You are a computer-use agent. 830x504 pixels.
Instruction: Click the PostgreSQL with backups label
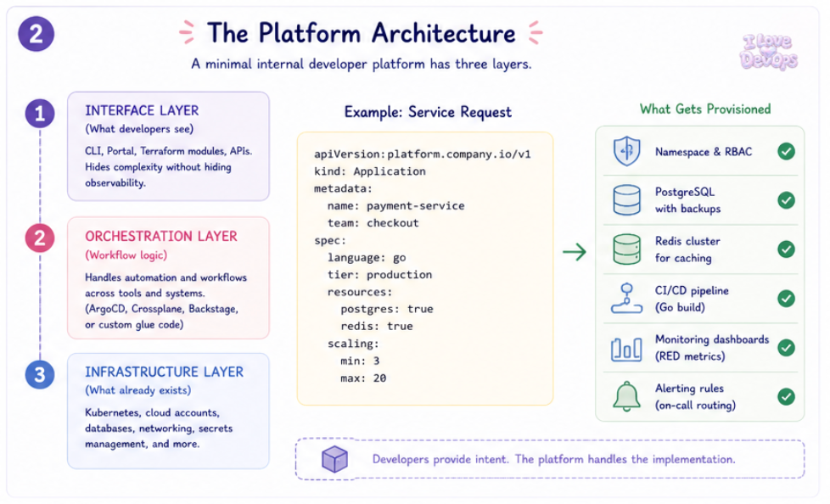point(687,200)
